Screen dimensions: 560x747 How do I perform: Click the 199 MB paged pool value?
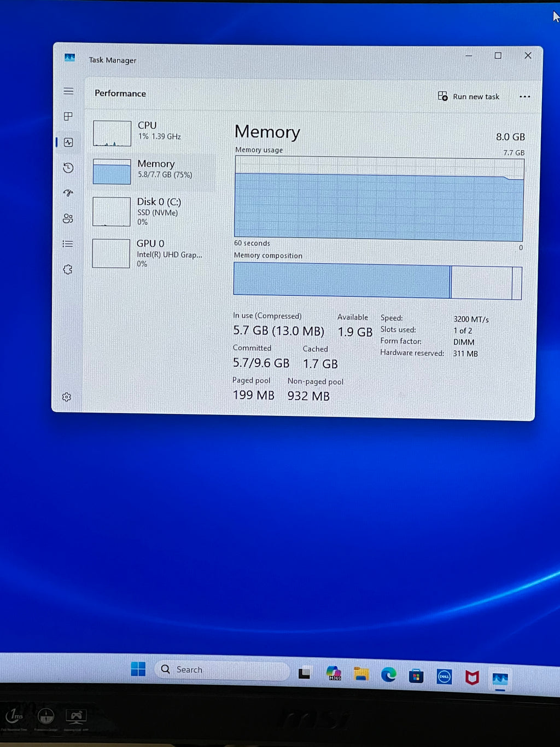[253, 395]
